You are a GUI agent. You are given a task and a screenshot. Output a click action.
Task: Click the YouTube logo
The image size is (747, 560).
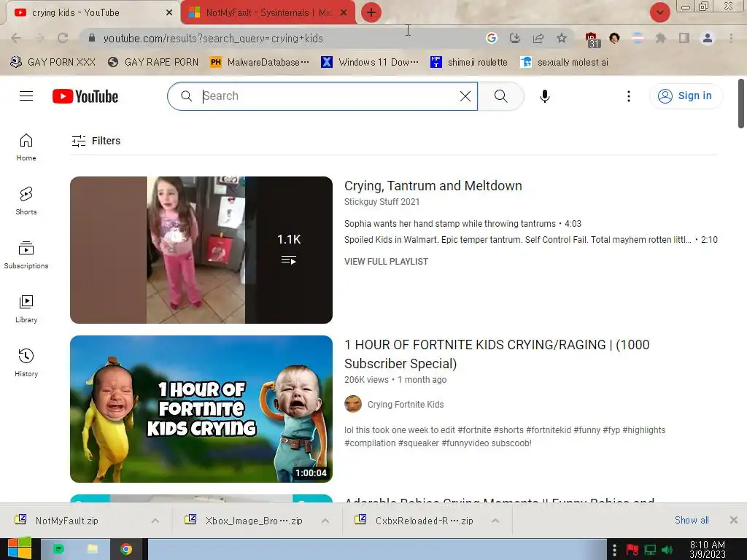[85, 96]
